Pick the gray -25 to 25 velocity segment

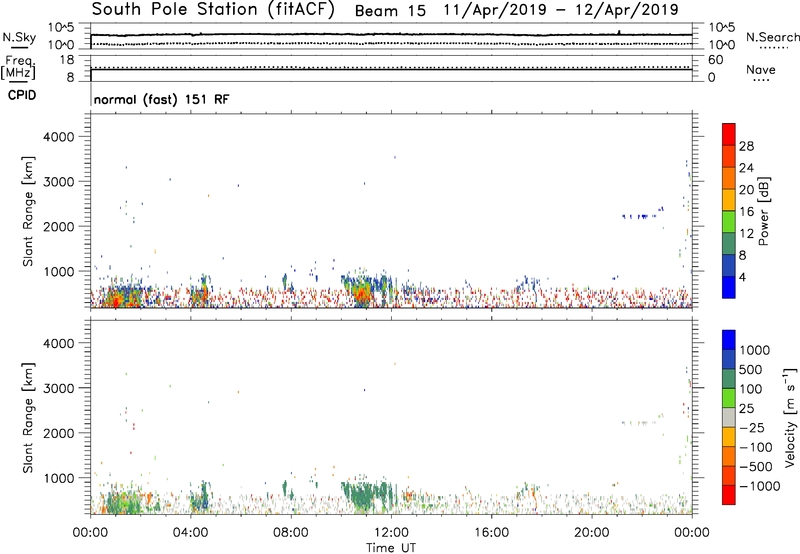click(729, 417)
